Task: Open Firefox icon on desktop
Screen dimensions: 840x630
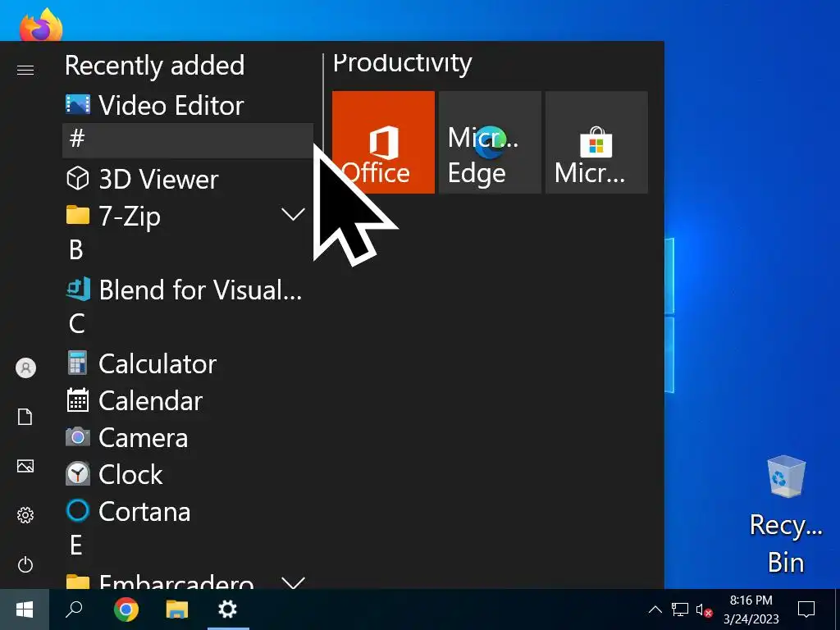Action: pos(41,24)
